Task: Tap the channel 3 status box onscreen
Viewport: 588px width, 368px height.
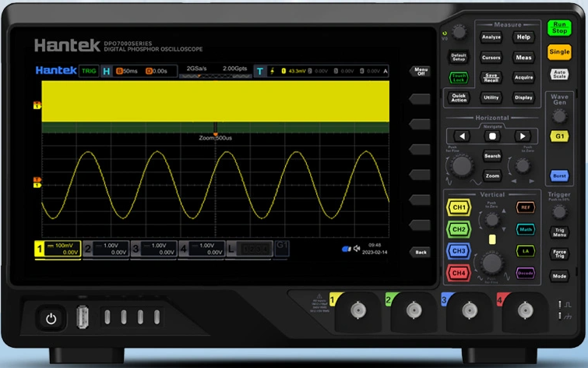Action: point(153,249)
